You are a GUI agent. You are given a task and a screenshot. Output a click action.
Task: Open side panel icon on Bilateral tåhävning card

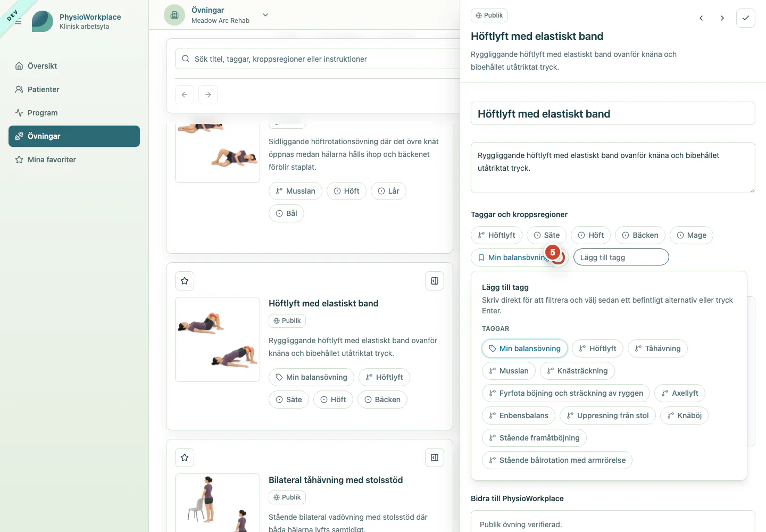point(435,458)
